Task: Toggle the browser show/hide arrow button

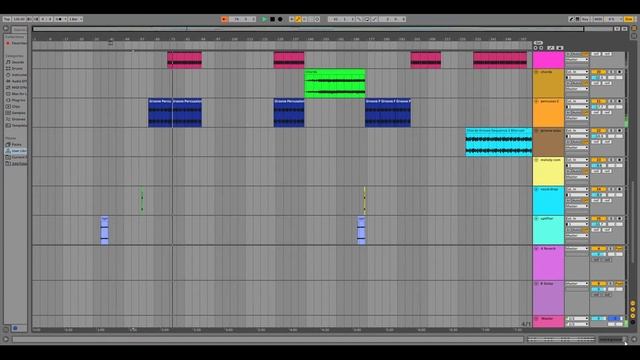Action: click(6, 29)
